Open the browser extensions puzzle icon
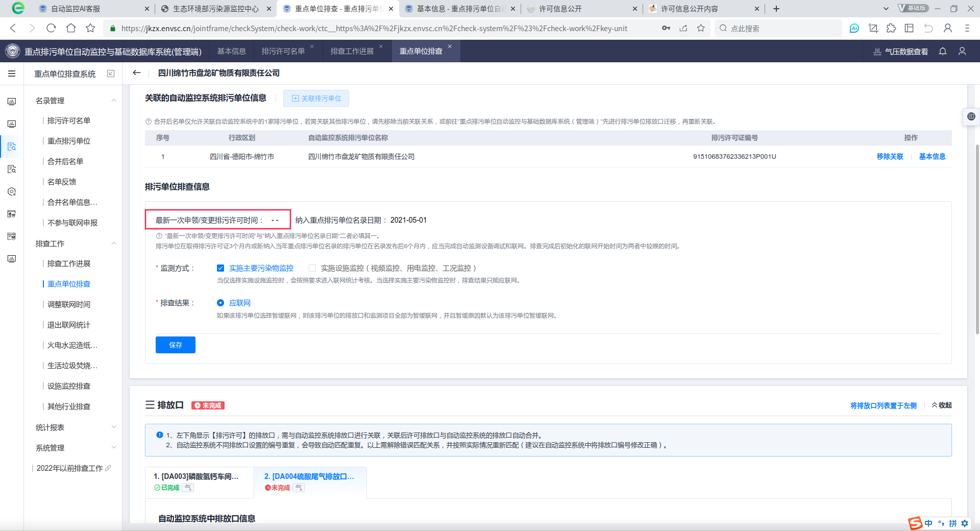980x531 pixels. pyautogui.click(x=891, y=28)
